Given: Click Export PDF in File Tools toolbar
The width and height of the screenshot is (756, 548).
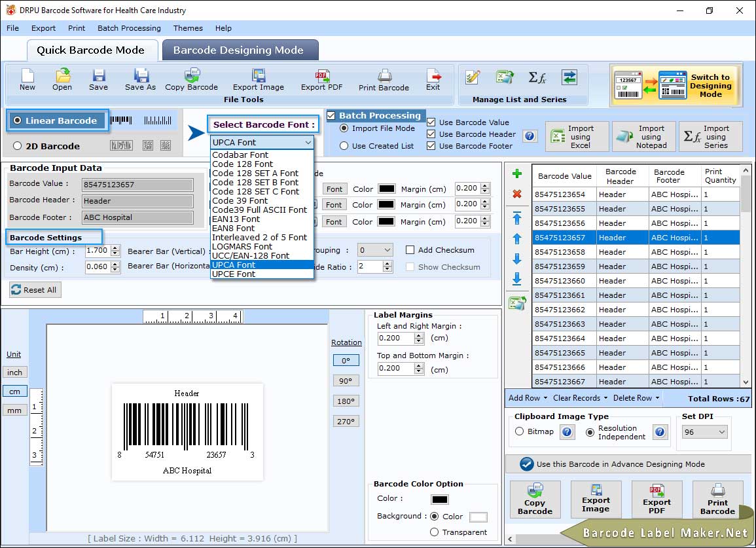Looking at the screenshot, I should (x=321, y=79).
